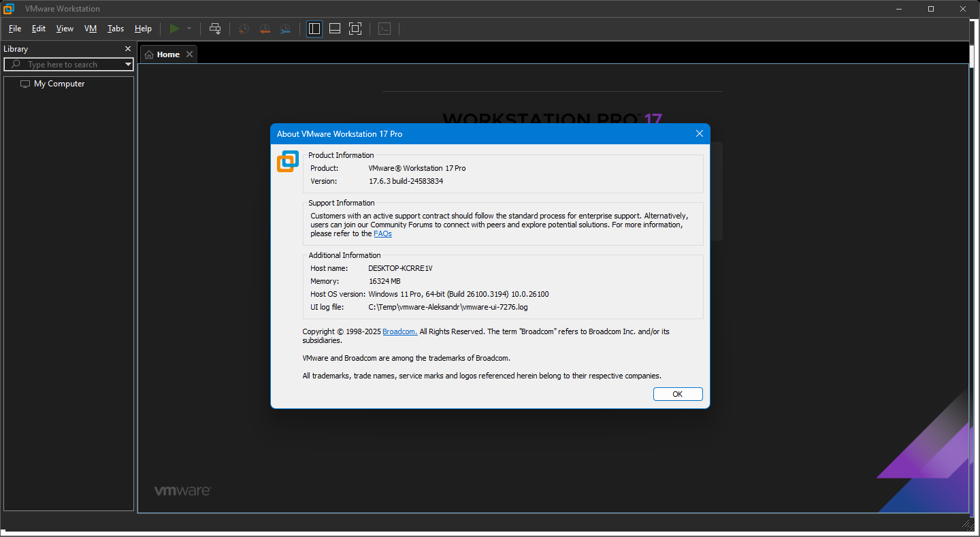Close the Library panel
980x537 pixels.
click(x=128, y=49)
